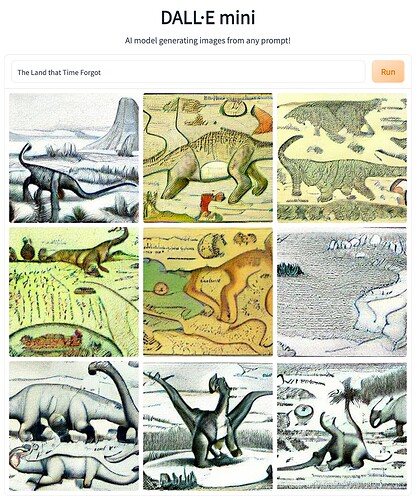Click the orange Run button
Image resolution: width=416 pixels, height=500 pixels.
tap(388, 71)
